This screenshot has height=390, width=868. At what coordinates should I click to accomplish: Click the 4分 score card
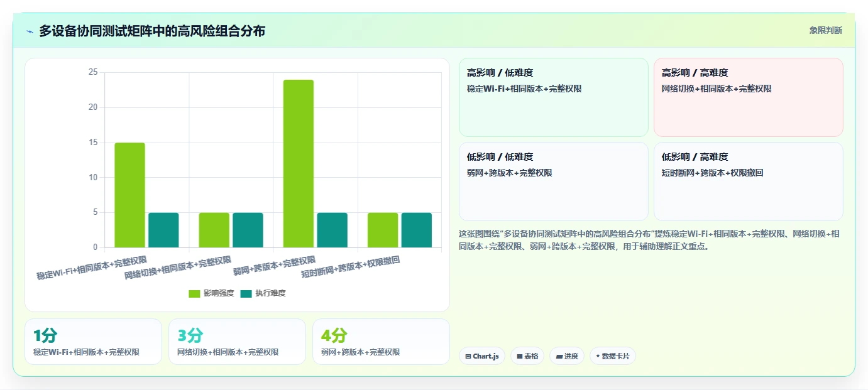click(x=381, y=342)
